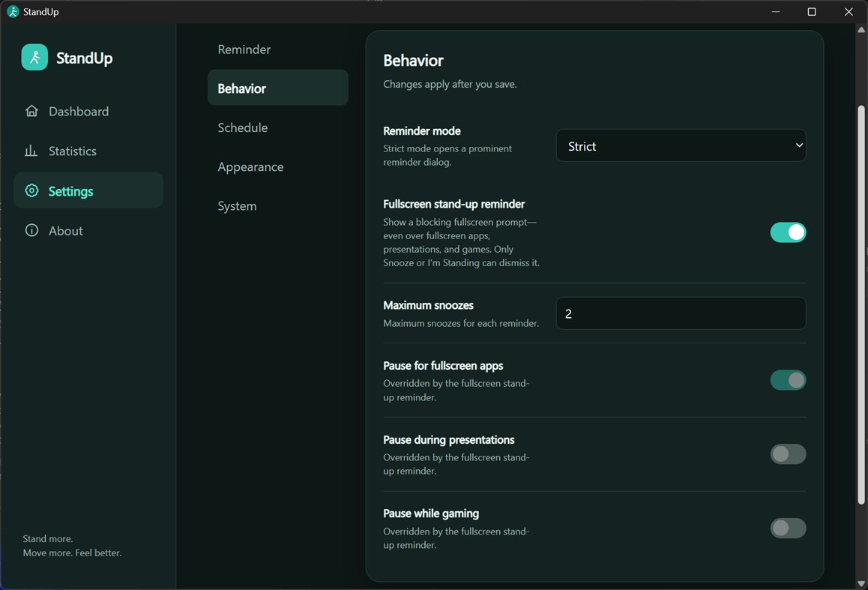Viewport: 868px width, 590px height.
Task: Click the Dashboard home icon
Action: click(x=31, y=111)
